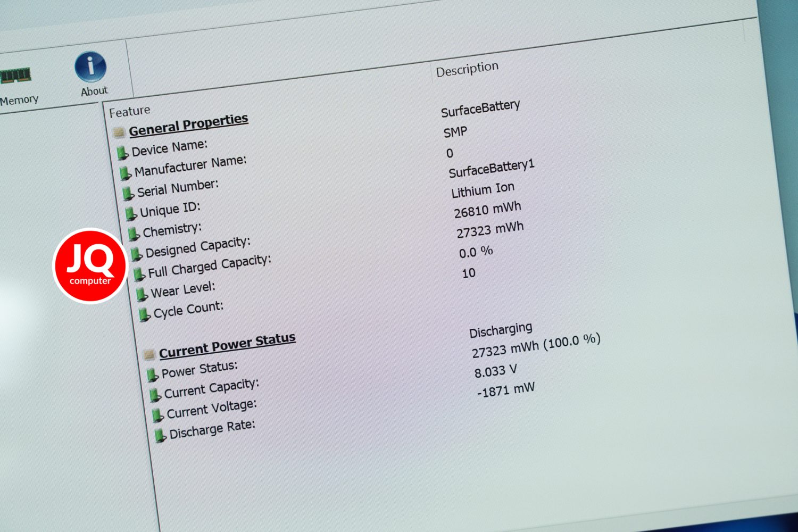798x532 pixels.
Task: Open the About toolbar label
Action: [94, 91]
